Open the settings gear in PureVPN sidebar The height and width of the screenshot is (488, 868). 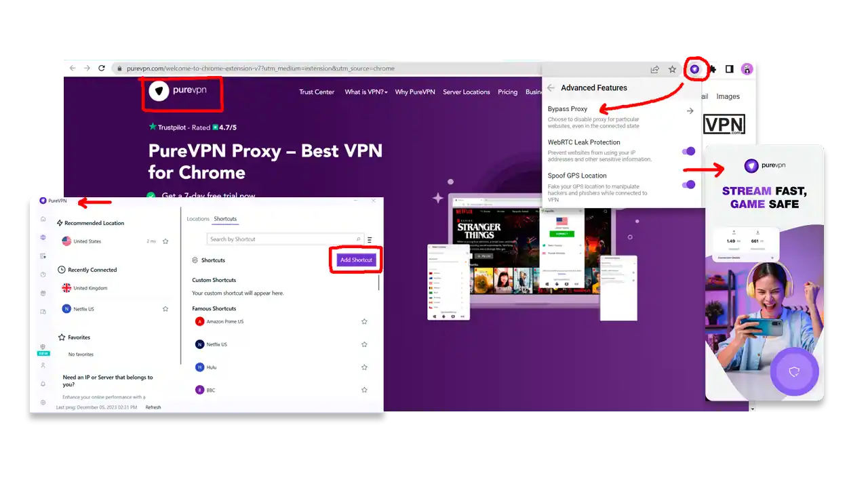click(43, 402)
